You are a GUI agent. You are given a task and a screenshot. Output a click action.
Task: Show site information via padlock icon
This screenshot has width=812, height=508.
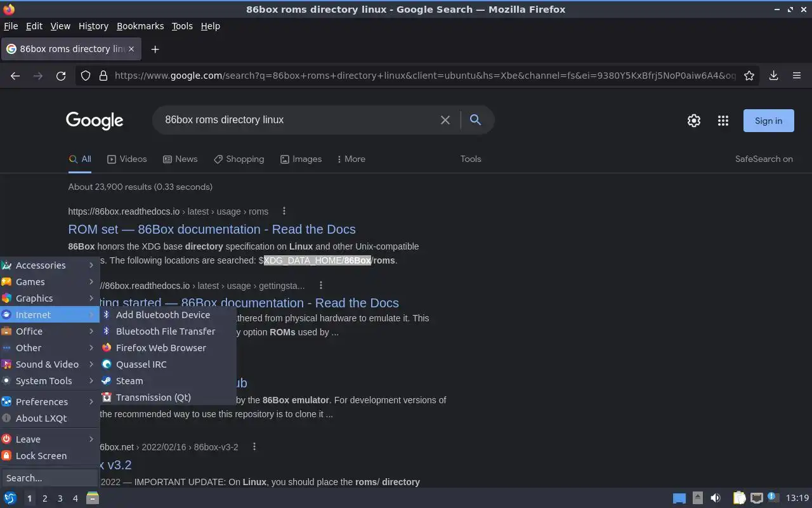[103, 76]
